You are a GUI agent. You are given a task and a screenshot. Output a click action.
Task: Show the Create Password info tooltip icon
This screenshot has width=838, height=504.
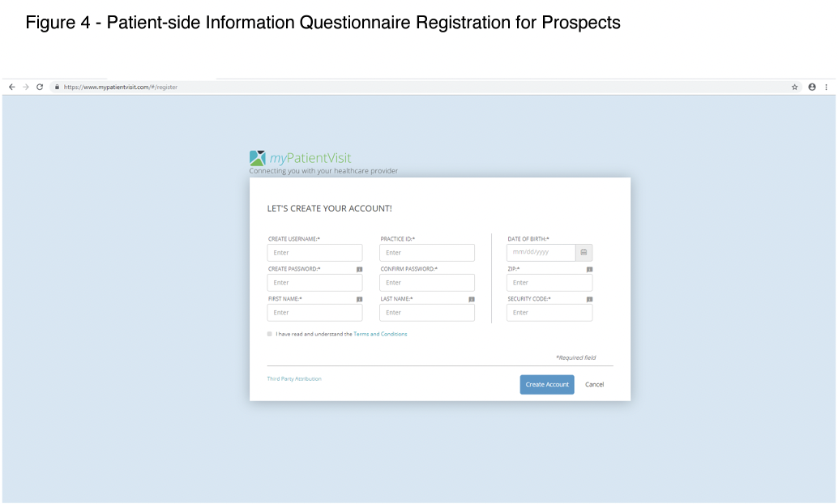click(359, 269)
